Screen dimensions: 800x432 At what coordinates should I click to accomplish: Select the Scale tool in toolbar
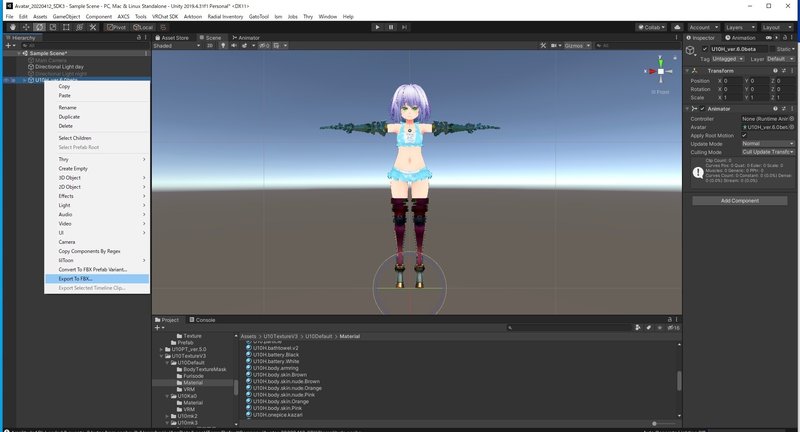click(x=53, y=27)
